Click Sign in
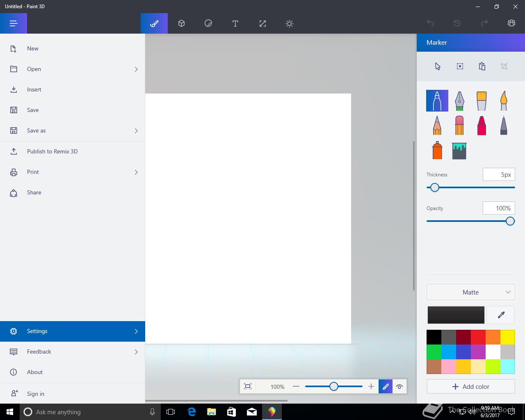 [x=36, y=394]
